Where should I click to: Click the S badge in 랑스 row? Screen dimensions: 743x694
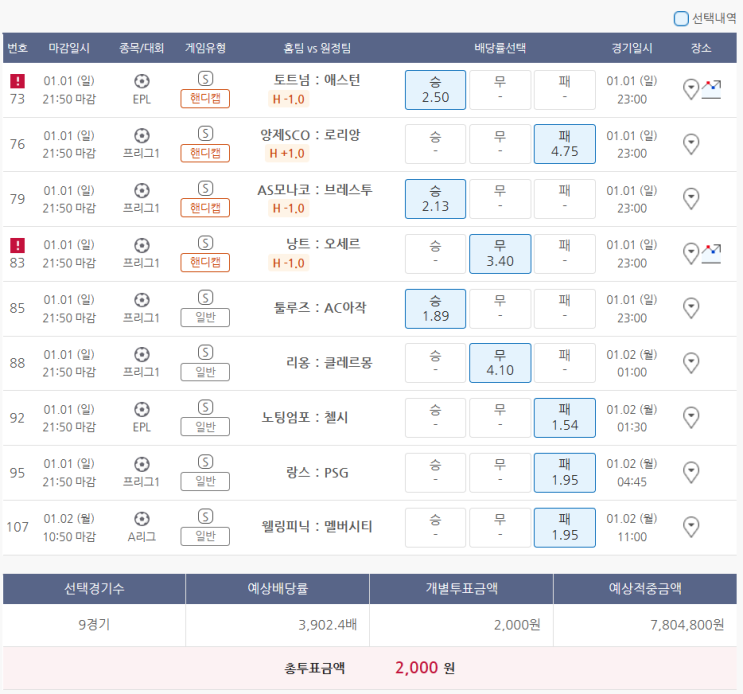click(205, 462)
